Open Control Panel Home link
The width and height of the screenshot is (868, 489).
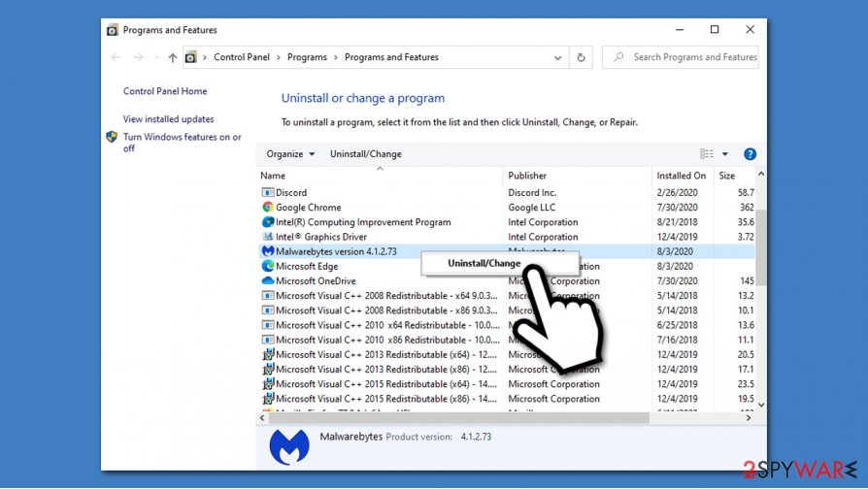pyautogui.click(x=165, y=91)
